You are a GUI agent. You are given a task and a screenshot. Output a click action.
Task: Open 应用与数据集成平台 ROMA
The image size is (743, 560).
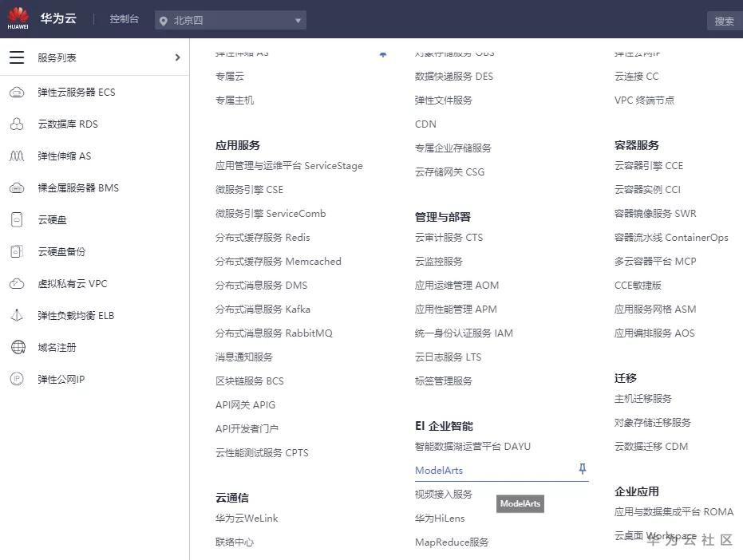click(674, 511)
